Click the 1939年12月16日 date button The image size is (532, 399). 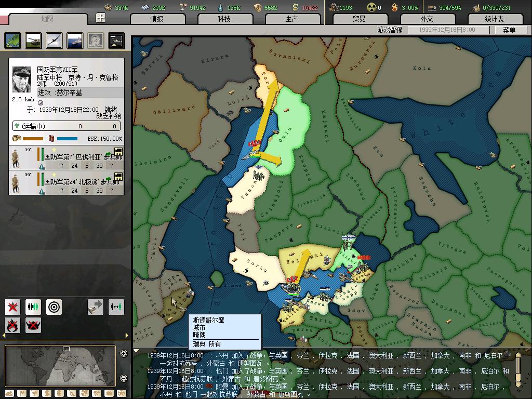click(x=448, y=30)
